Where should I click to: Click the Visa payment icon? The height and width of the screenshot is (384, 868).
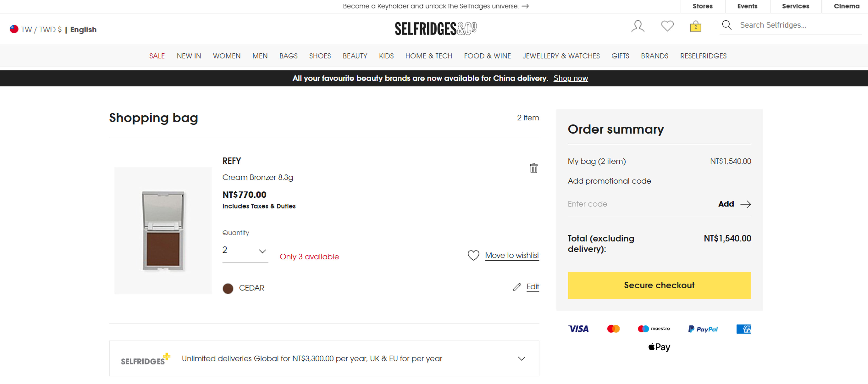(x=578, y=329)
